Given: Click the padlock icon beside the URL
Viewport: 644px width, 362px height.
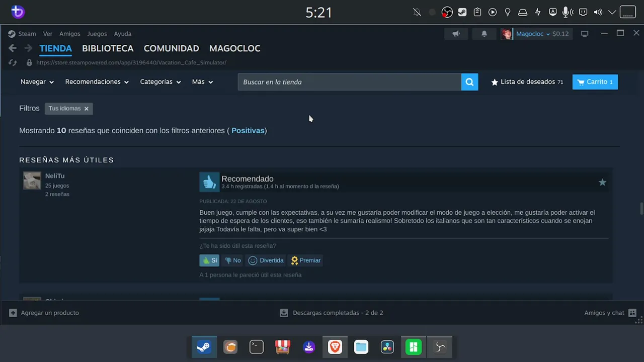Looking at the screenshot, I should pos(29,63).
